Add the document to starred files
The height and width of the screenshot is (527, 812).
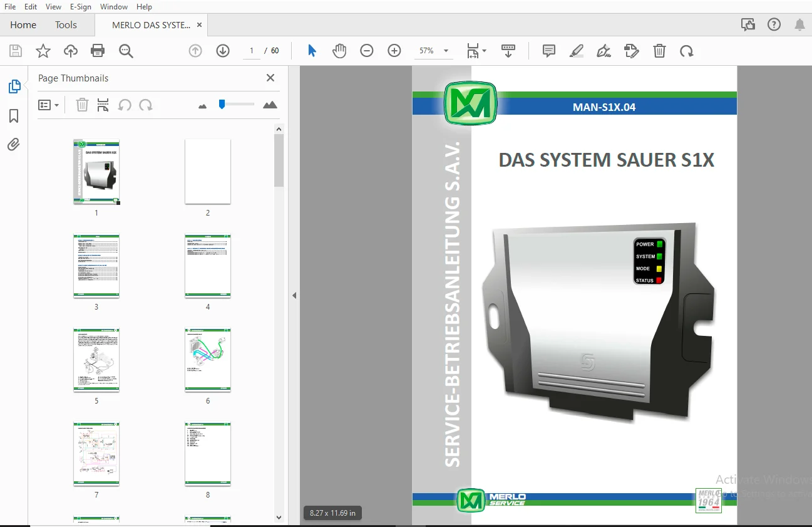[43, 51]
